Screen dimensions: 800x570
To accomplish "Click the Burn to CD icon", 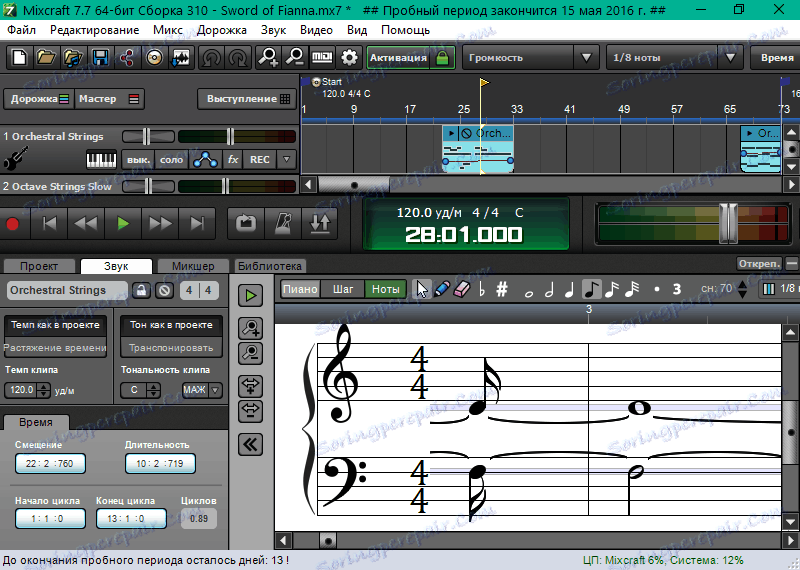I will point(154,58).
